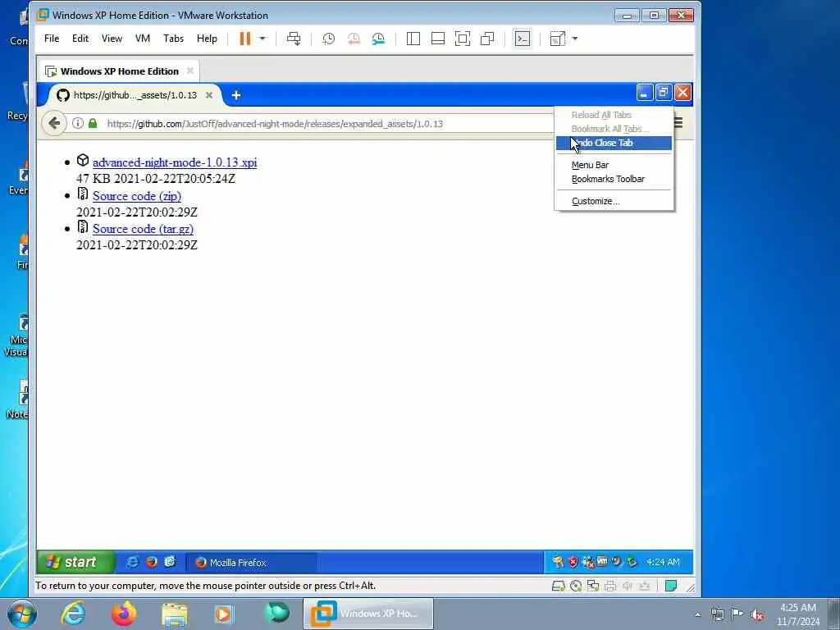Show hidden icons arrow in Windows 7 tray

(x=697, y=614)
